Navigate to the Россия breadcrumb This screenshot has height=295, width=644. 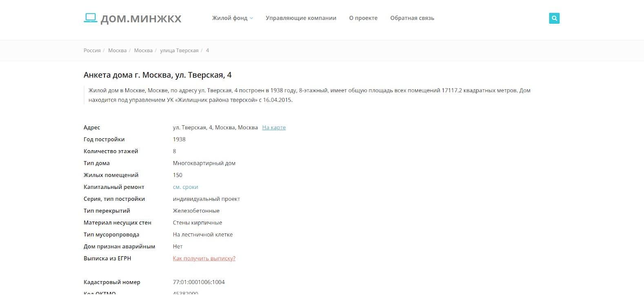pyautogui.click(x=92, y=51)
